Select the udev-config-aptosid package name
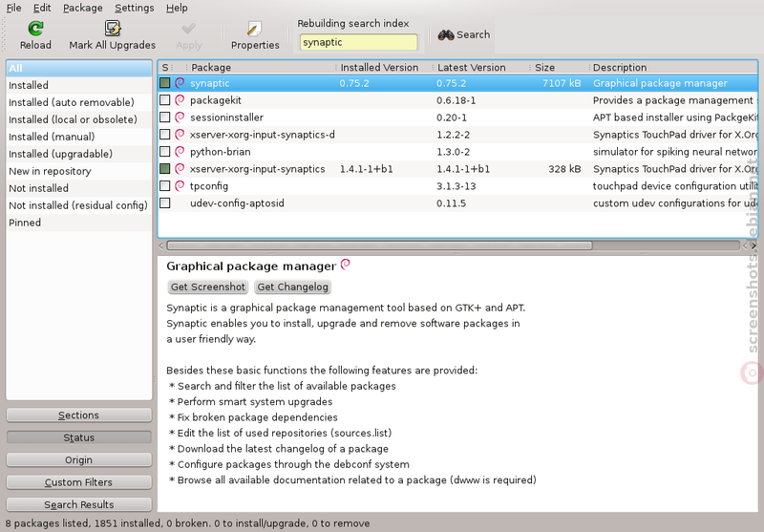The height and width of the screenshot is (532, 764). [x=237, y=203]
